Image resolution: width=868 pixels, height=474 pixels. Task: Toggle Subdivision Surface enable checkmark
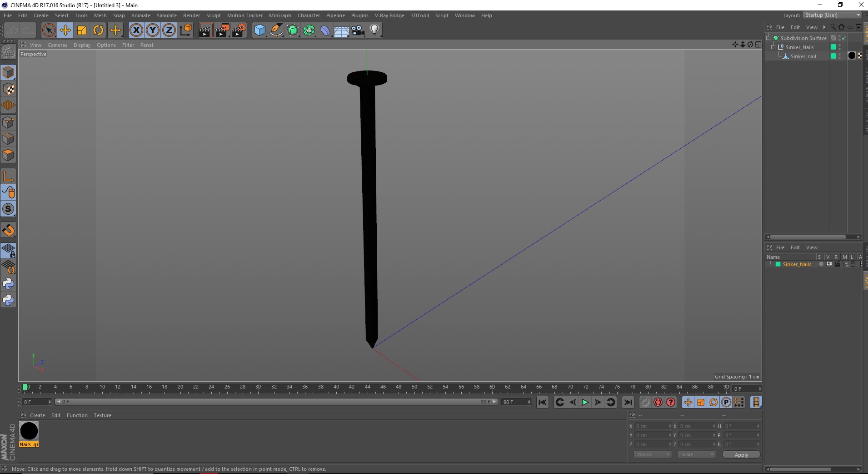pyautogui.click(x=844, y=38)
